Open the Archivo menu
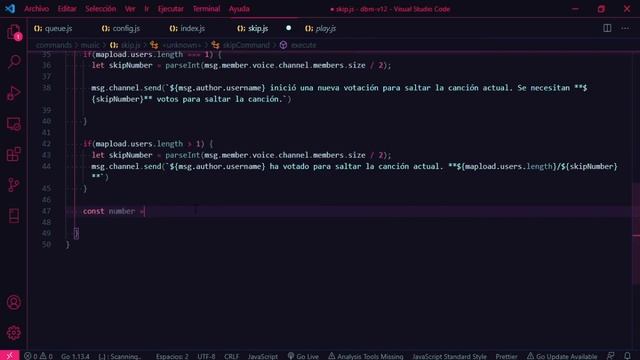640x360 pixels. tap(37, 9)
